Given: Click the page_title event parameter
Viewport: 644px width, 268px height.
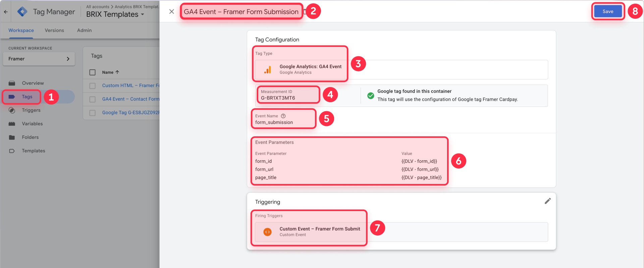Looking at the screenshot, I should click(x=266, y=178).
